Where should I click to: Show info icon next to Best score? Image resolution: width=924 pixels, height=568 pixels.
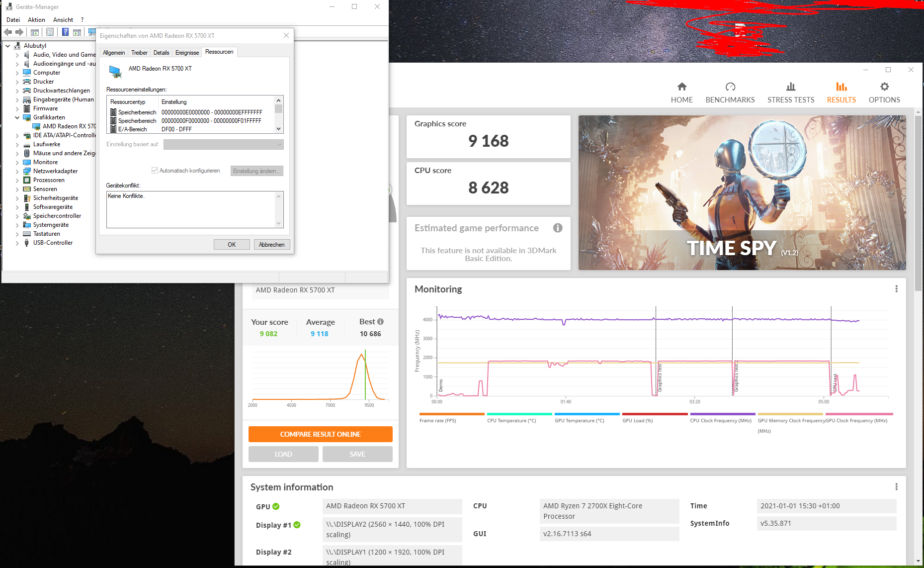(380, 322)
